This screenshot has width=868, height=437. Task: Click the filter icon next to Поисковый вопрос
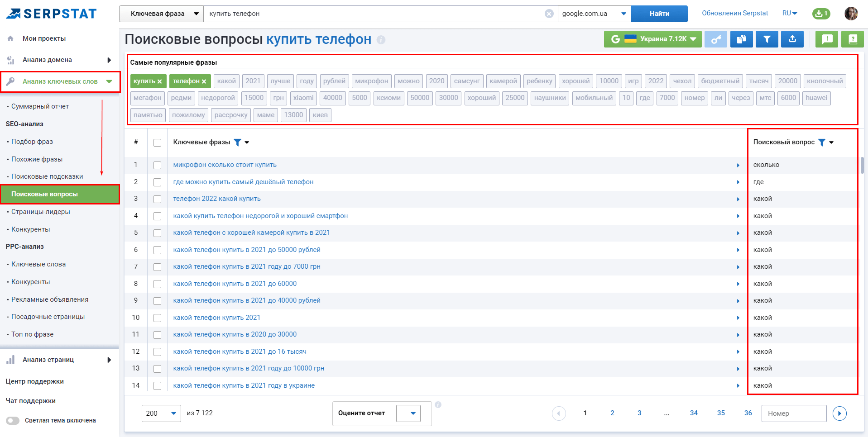click(822, 142)
